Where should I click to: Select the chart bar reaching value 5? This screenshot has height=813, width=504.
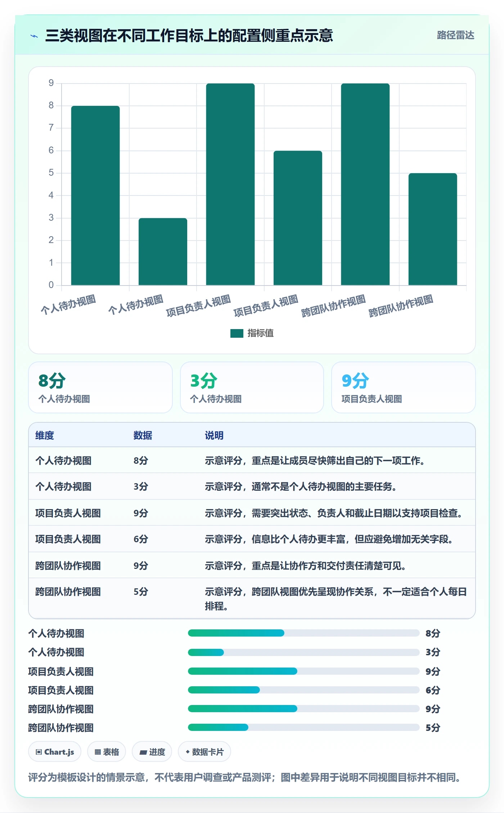click(x=433, y=229)
